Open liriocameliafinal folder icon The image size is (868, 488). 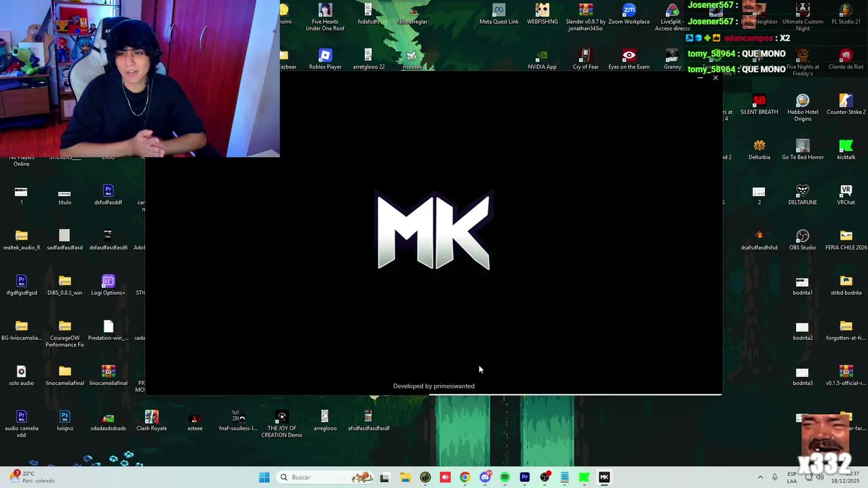tap(64, 375)
